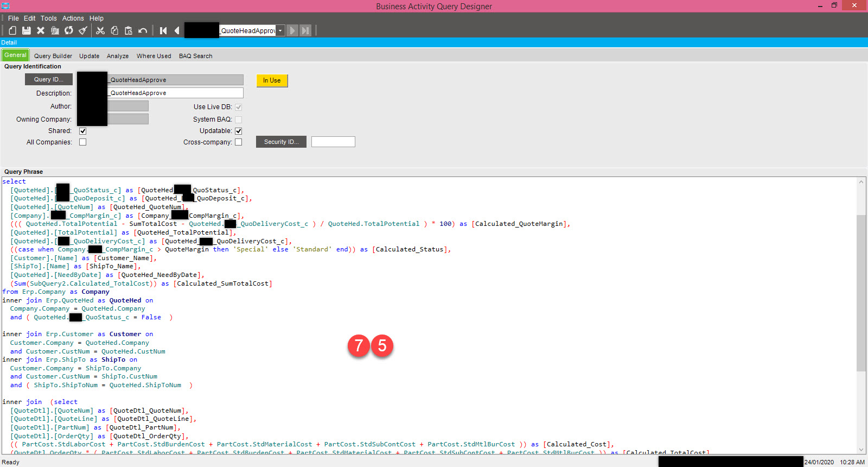
Task: Go to the previous record in the toolbar
Action: click(177, 30)
